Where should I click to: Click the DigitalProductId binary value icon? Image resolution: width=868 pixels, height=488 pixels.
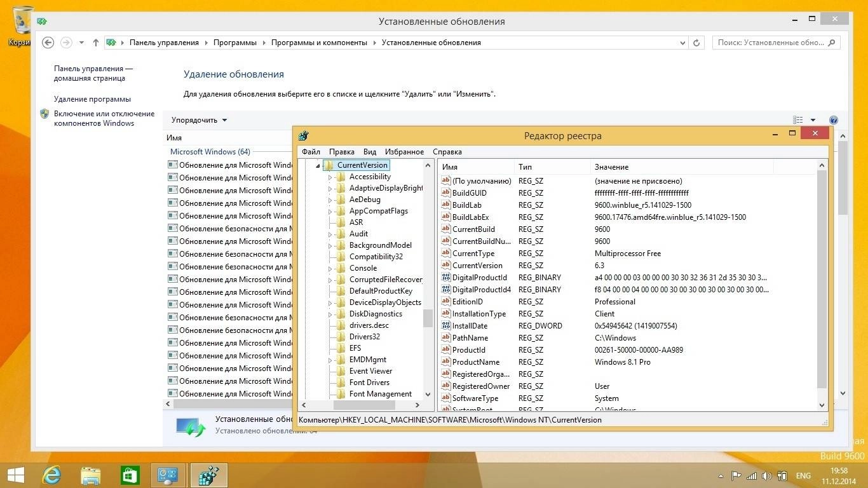pyautogui.click(x=445, y=278)
